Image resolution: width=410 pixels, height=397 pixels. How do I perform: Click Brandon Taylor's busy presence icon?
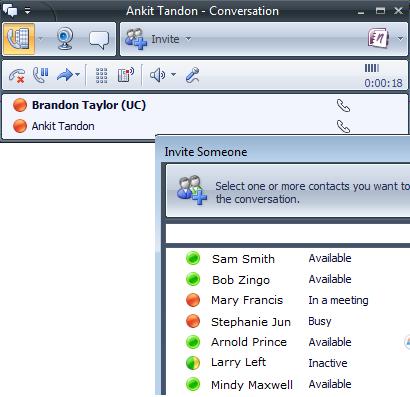[x=20, y=105]
